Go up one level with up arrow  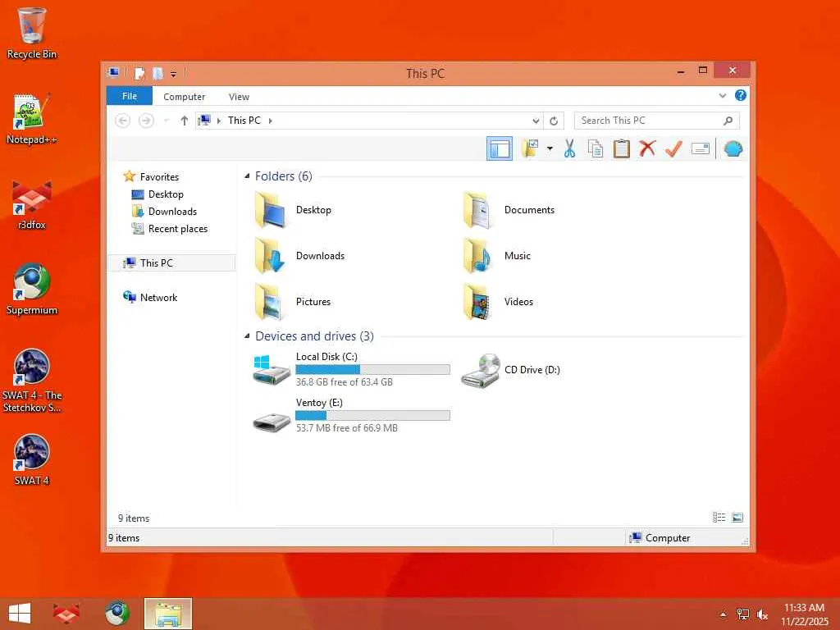pyautogui.click(x=185, y=121)
